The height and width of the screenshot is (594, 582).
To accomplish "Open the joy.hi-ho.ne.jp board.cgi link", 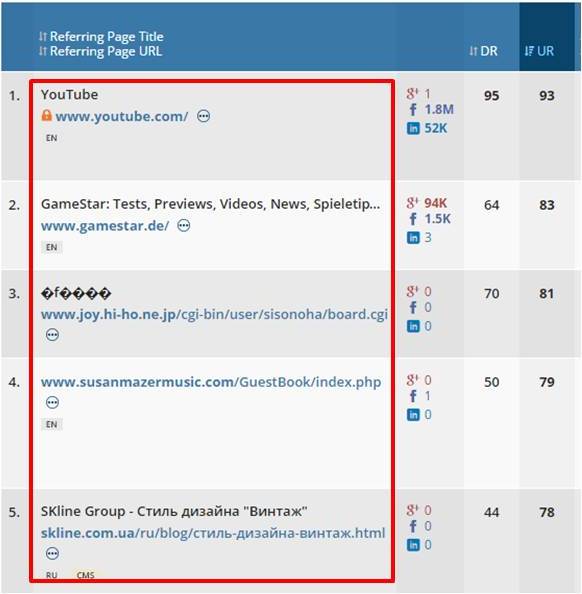I will [214, 314].
